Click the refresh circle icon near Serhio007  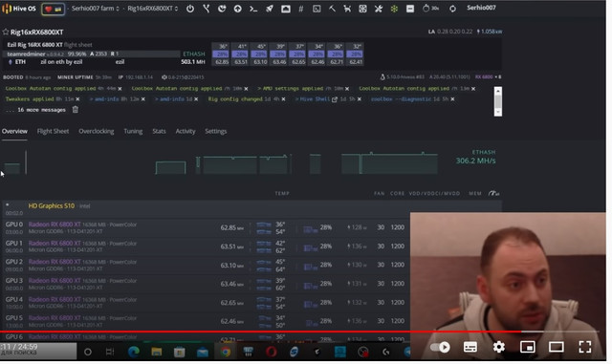[x=452, y=9]
